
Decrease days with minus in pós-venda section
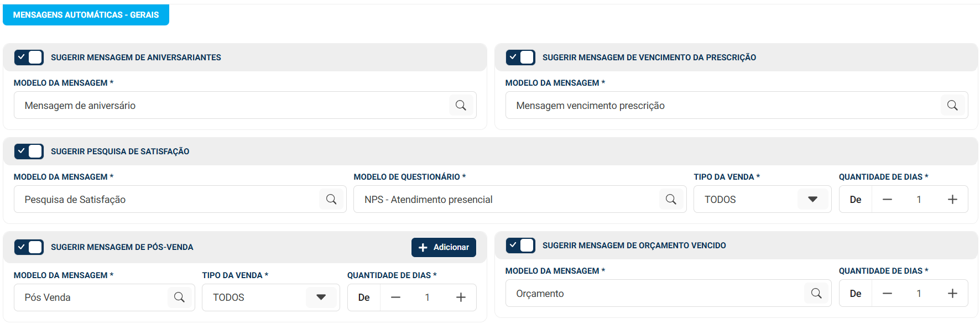click(x=395, y=297)
